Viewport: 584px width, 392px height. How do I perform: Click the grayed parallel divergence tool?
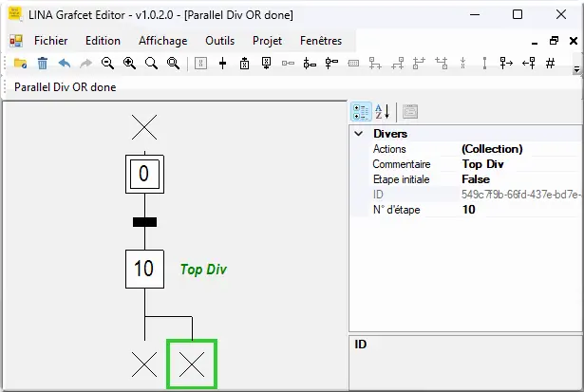[x=419, y=64]
